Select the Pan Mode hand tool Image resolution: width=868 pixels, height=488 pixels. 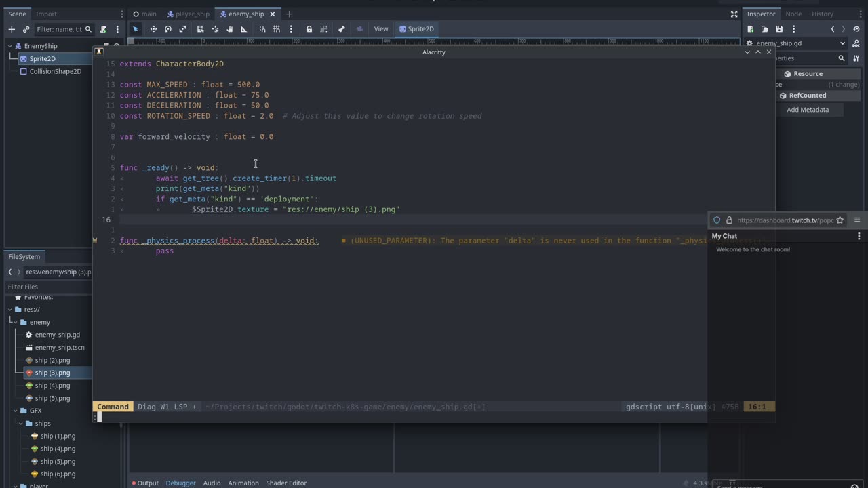click(x=230, y=29)
